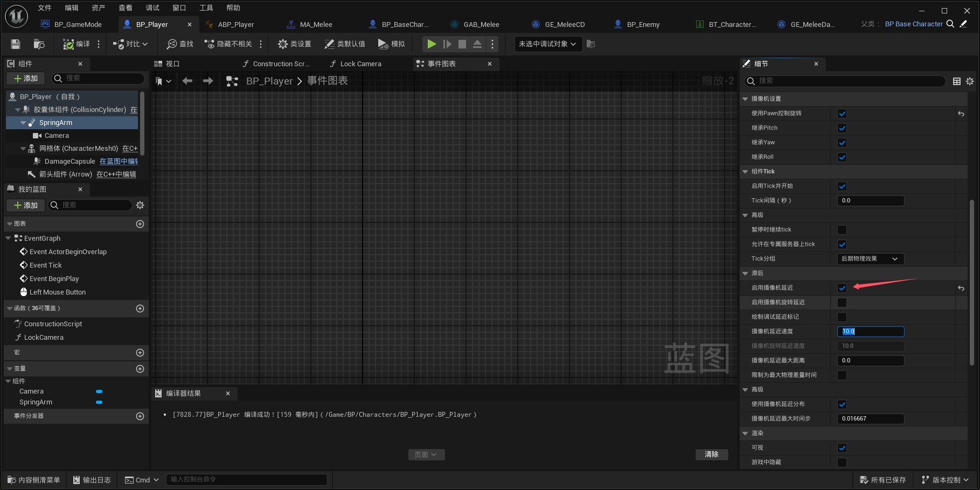Switch to the Lock Camera graph tab

[360, 64]
